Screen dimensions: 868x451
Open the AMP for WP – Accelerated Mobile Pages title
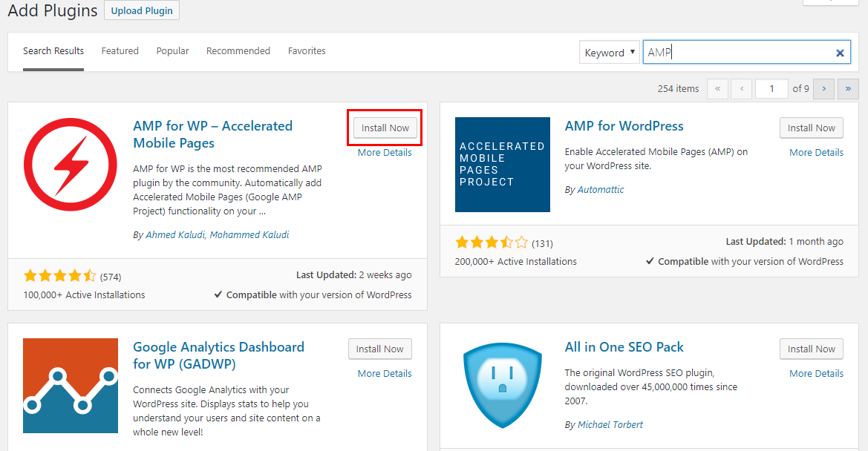click(x=212, y=134)
